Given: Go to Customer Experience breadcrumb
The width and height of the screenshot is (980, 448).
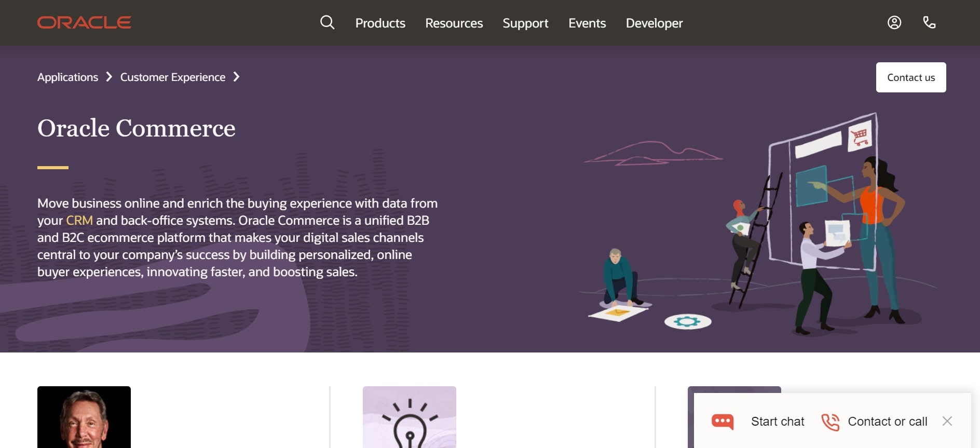Looking at the screenshot, I should [173, 77].
